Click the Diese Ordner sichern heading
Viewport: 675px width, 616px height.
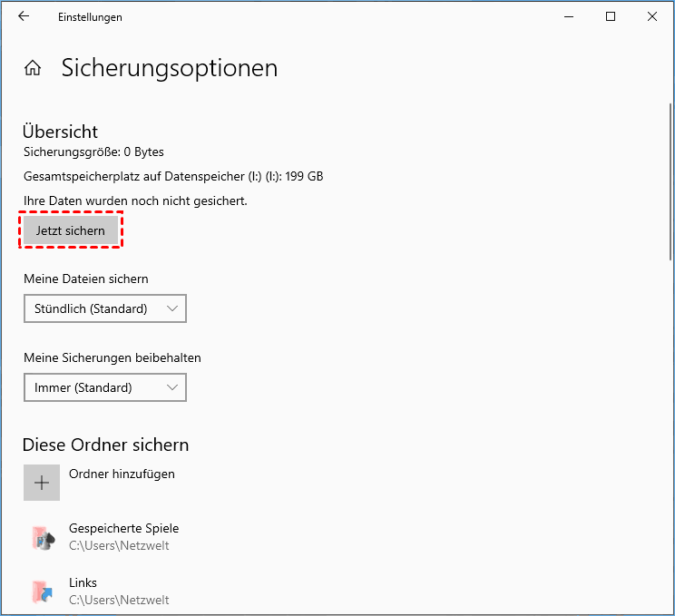[x=105, y=445]
